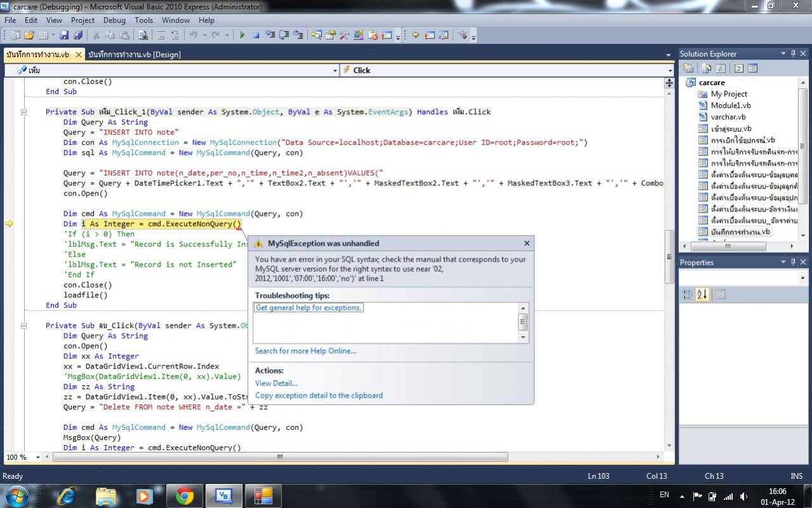
Task: Click the View Detail... link
Action: click(x=276, y=383)
